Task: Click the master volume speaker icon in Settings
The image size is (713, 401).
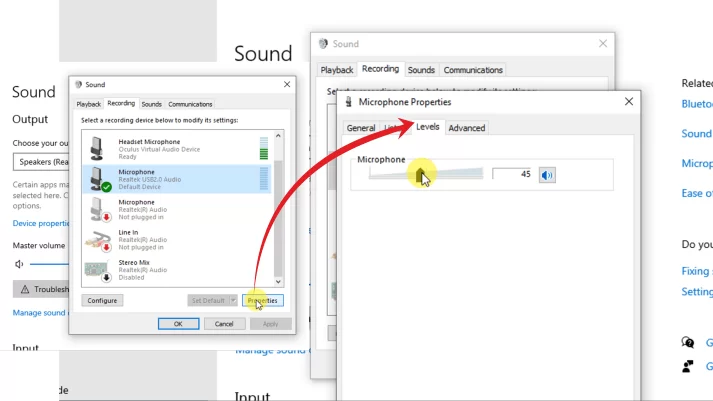Action: (19, 264)
